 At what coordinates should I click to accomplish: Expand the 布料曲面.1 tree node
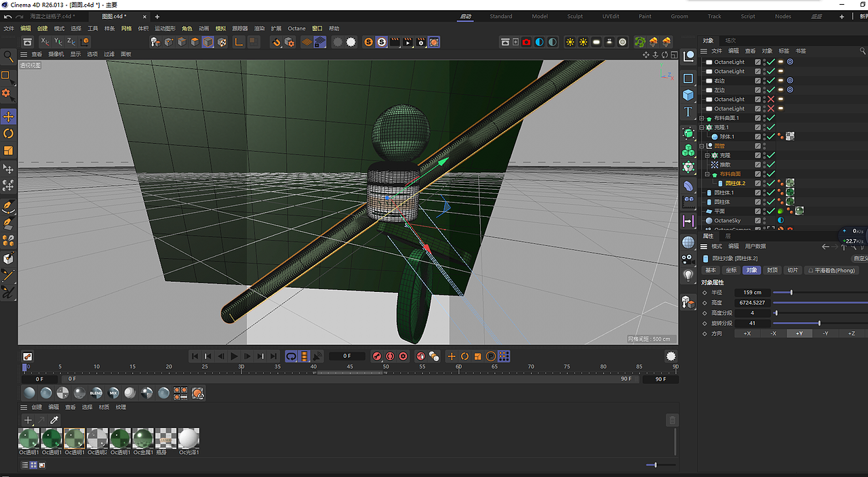703,118
